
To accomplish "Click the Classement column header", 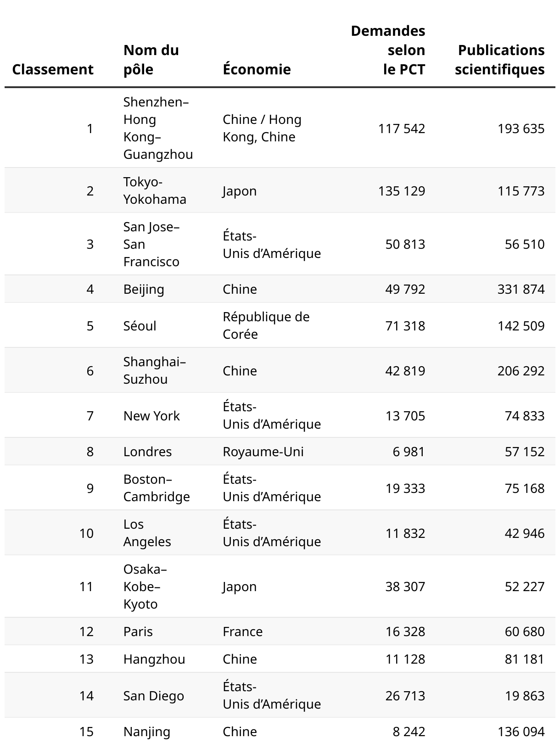I will 53,69.
